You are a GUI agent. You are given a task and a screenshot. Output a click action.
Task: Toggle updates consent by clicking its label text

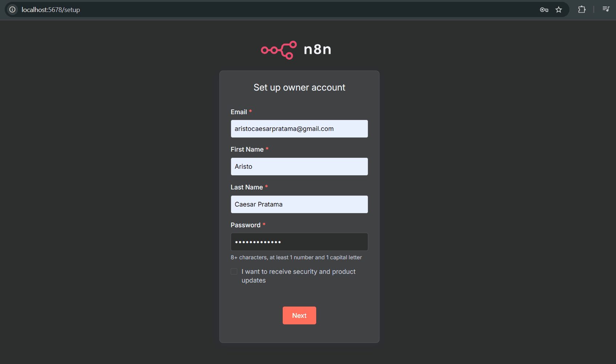(x=298, y=276)
